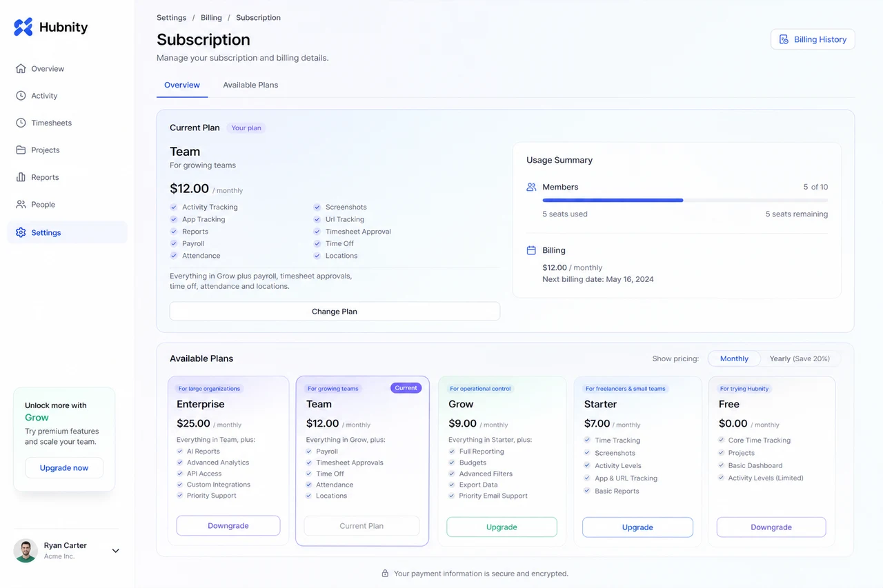Viewport: 883px width, 588px height.
Task: Click Downgrade on the Free plan
Action: pyautogui.click(x=771, y=527)
